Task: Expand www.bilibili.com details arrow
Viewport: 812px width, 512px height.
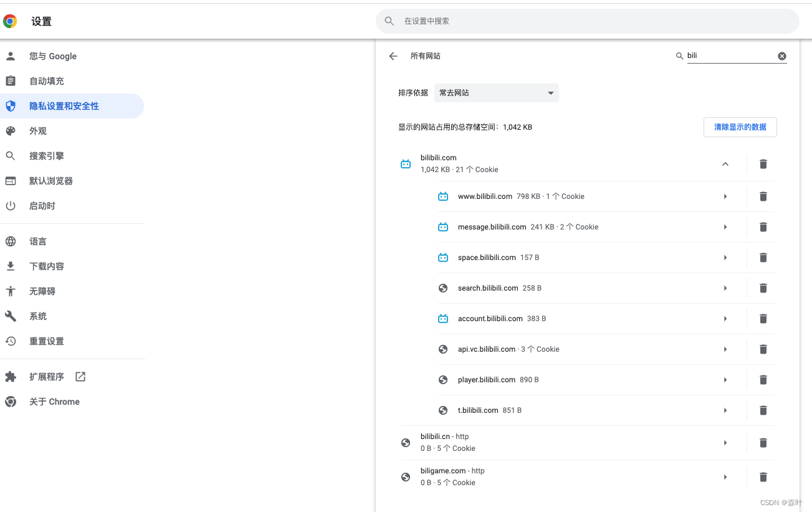Action: pyautogui.click(x=725, y=196)
